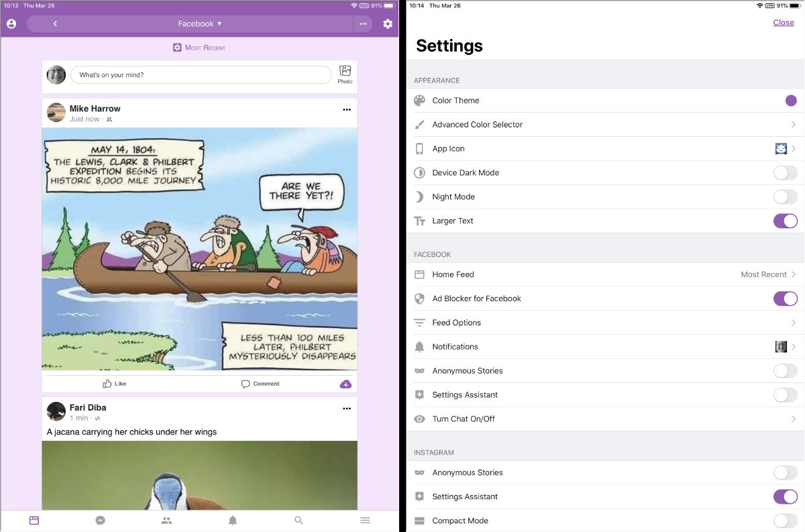This screenshot has height=532, width=805.
Task: Disable the Larger Text switch
Action: [x=786, y=221]
